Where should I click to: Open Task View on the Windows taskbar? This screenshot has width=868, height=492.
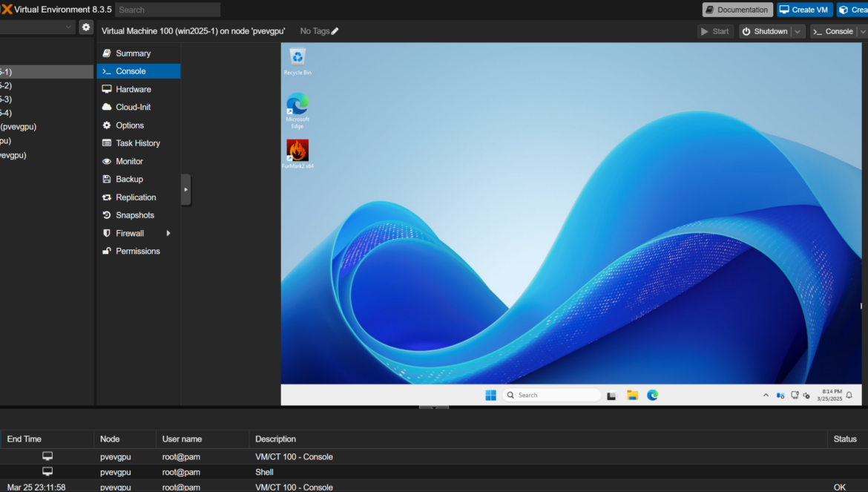[611, 395]
